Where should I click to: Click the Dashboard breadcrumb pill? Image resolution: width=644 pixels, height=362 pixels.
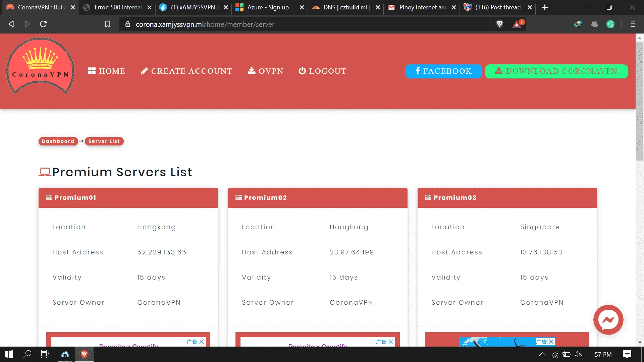pos(58,141)
